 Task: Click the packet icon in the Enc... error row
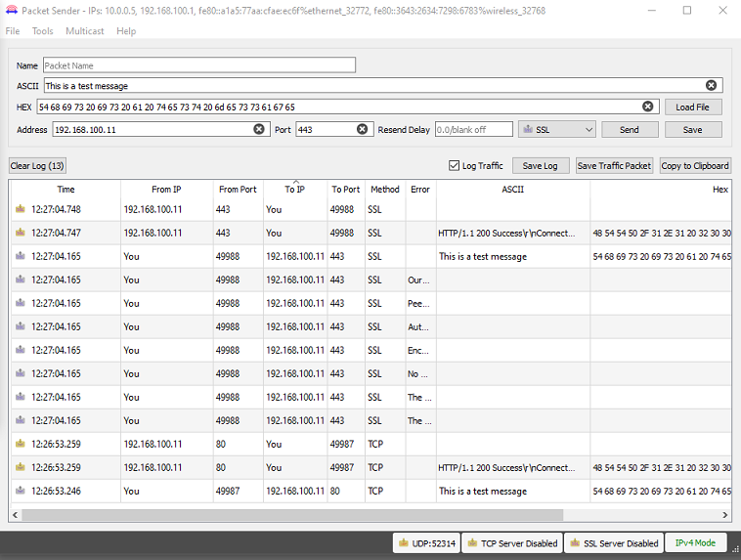(x=20, y=349)
